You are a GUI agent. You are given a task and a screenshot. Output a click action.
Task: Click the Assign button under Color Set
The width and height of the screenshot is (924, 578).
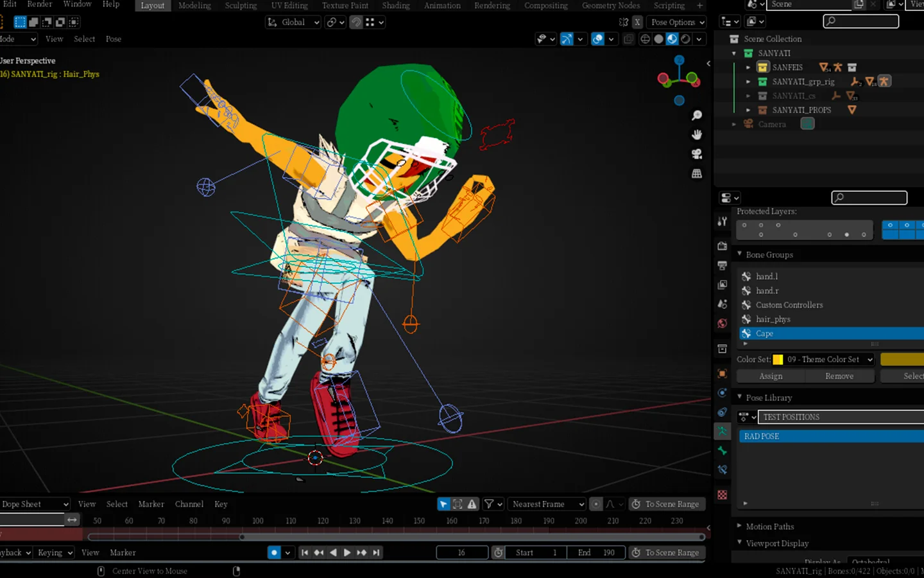[770, 376]
